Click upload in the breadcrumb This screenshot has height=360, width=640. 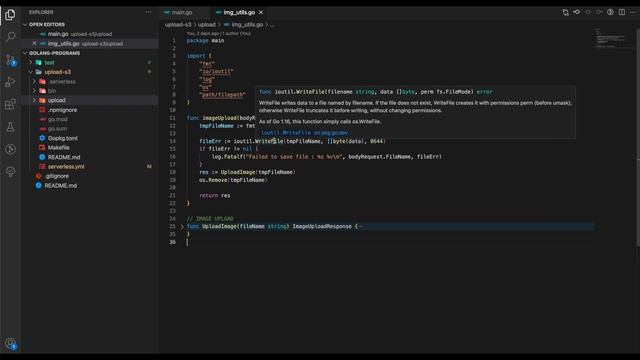tap(207, 24)
